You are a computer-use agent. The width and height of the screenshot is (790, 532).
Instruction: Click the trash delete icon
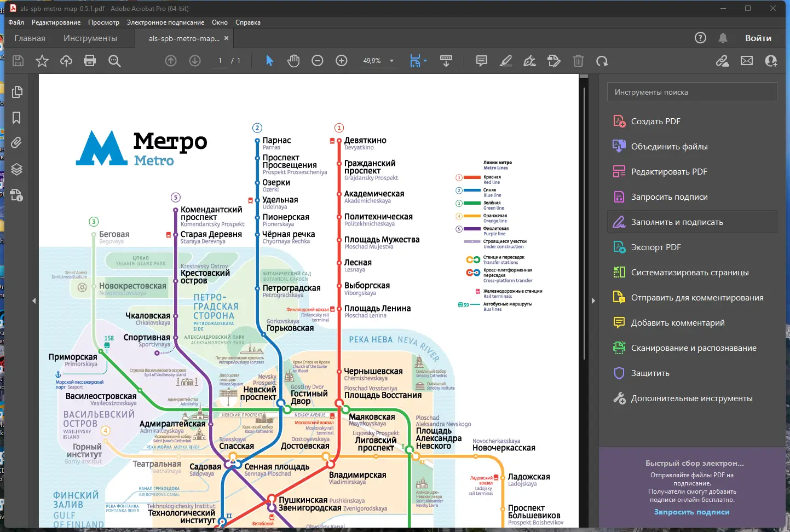578,61
